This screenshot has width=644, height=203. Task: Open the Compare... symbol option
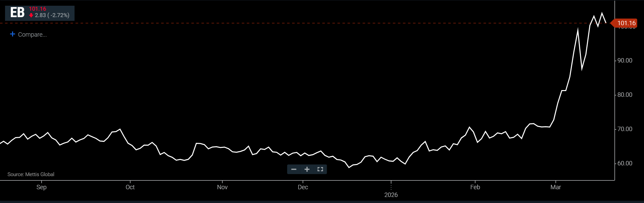point(32,35)
